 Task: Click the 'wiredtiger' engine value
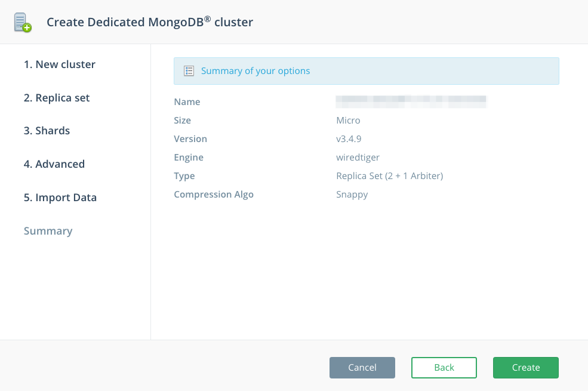tap(358, 158)
